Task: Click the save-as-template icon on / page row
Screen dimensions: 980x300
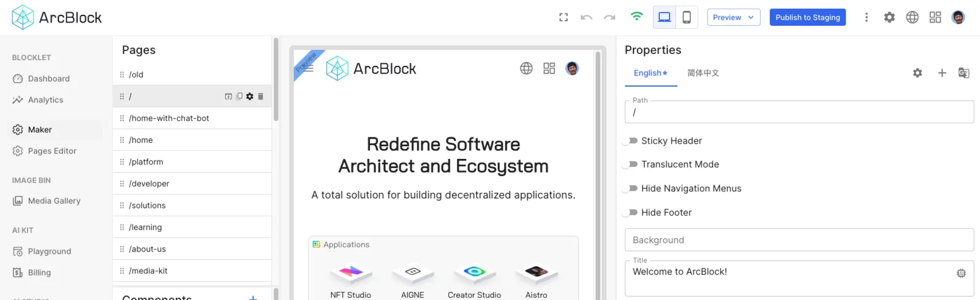Action: point(228,96)
